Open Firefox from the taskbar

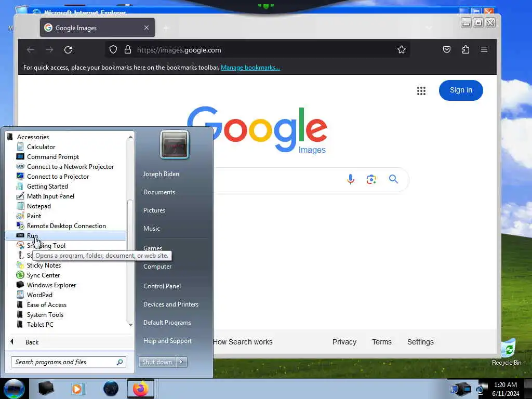click(x=140, y=389)
